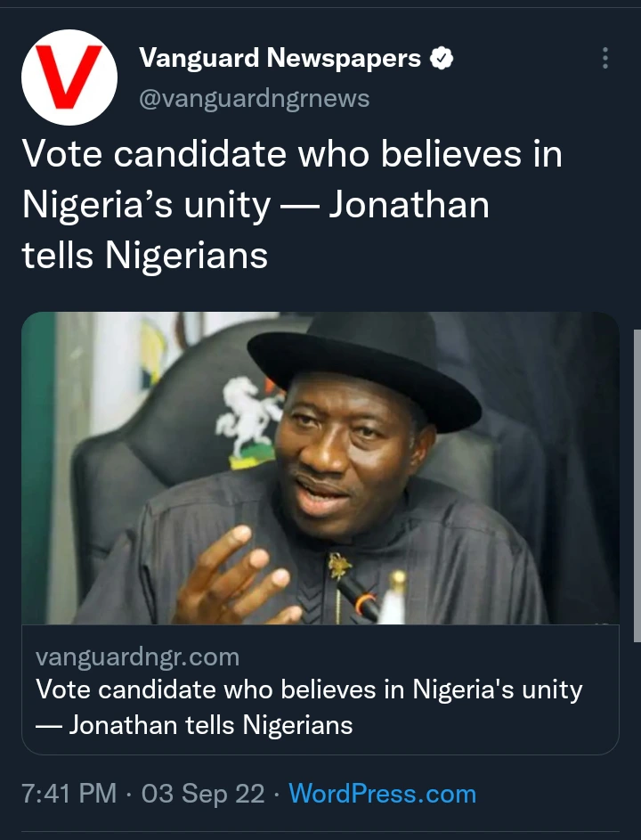Click the 03 Sep 22 date

point(203,794)
